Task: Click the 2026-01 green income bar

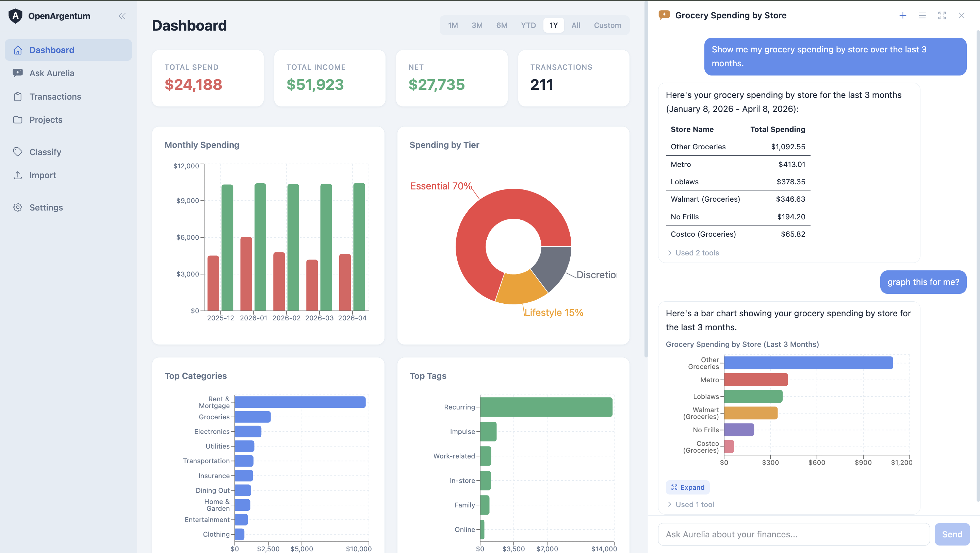Action: coord(260,247)
